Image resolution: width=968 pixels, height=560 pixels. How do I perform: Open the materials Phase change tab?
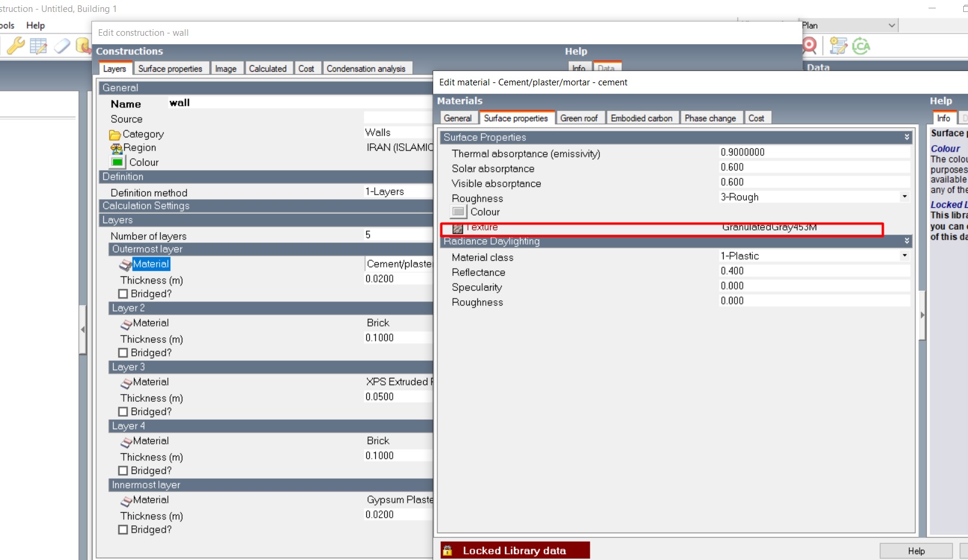tap(710, 118)
